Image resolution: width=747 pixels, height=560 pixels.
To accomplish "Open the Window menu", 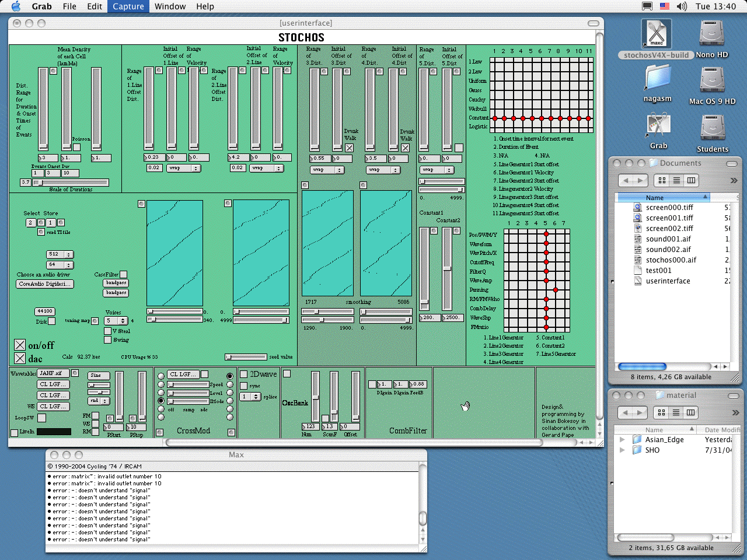I will 170,6.
